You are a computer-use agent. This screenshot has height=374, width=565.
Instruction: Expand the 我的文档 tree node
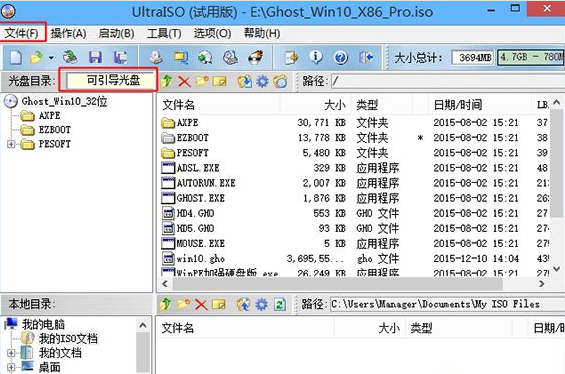[x=11, y=353]
